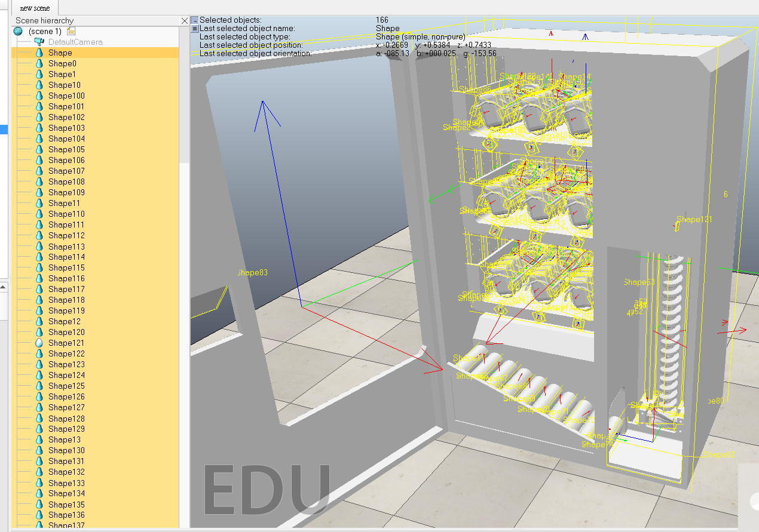Click the Shape121 label in the 3D view

(694, 219)
